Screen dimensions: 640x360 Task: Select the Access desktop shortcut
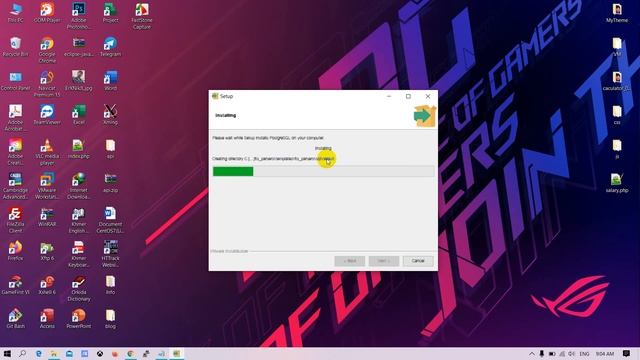(x=47, y=319)
